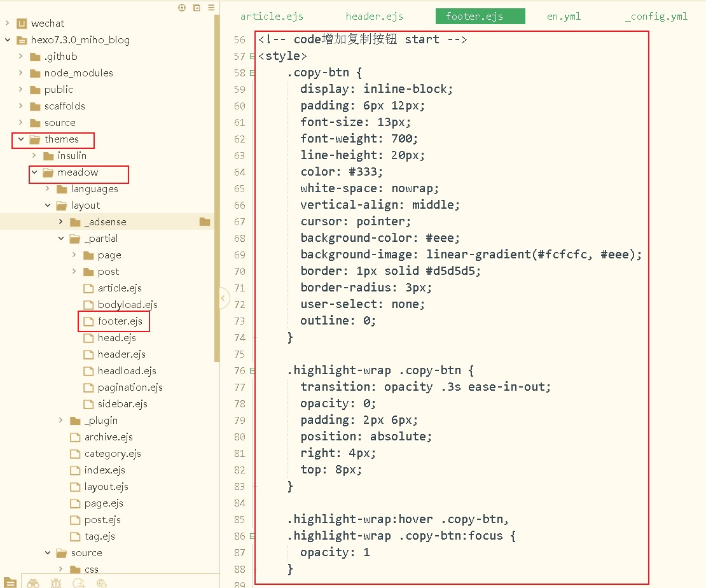Switch to the _config.yml tab
706x588 pixels.
(656, 17)
